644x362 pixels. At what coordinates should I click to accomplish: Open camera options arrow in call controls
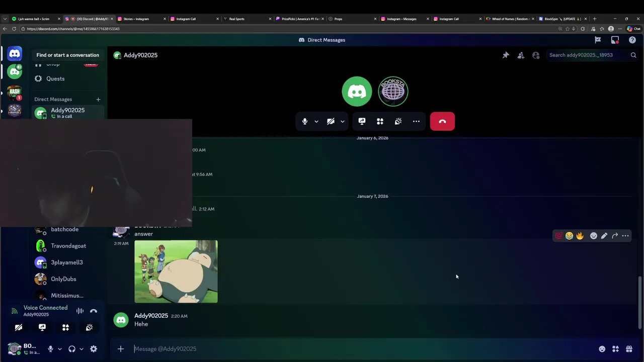pyautogui.click(x=343, y=121)
